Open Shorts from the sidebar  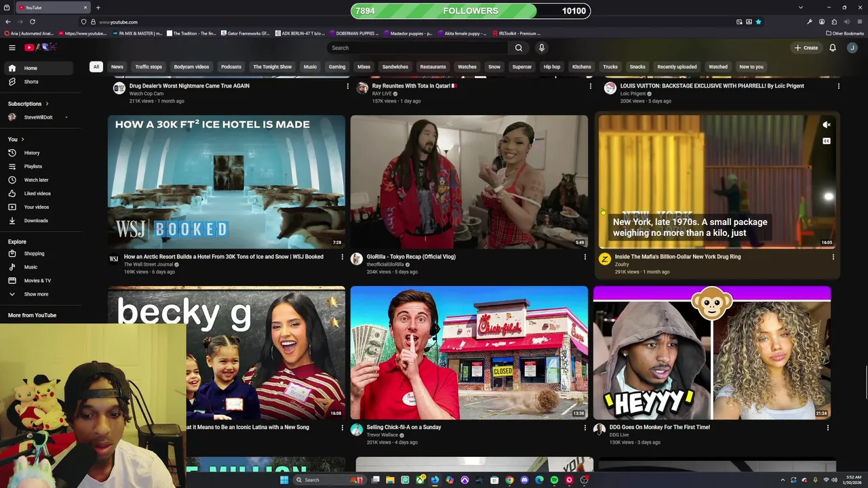39,81
